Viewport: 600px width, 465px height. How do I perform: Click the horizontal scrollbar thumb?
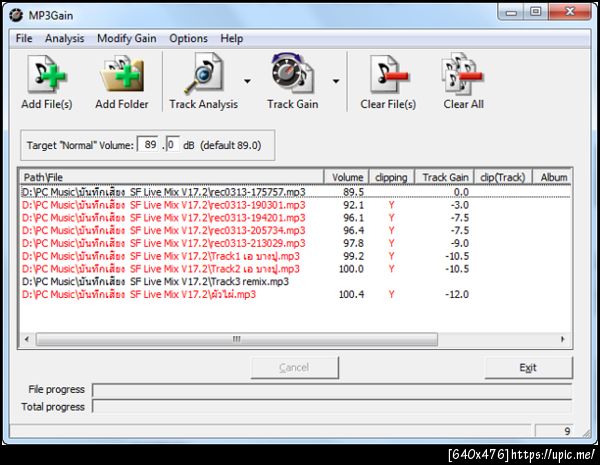237,339
